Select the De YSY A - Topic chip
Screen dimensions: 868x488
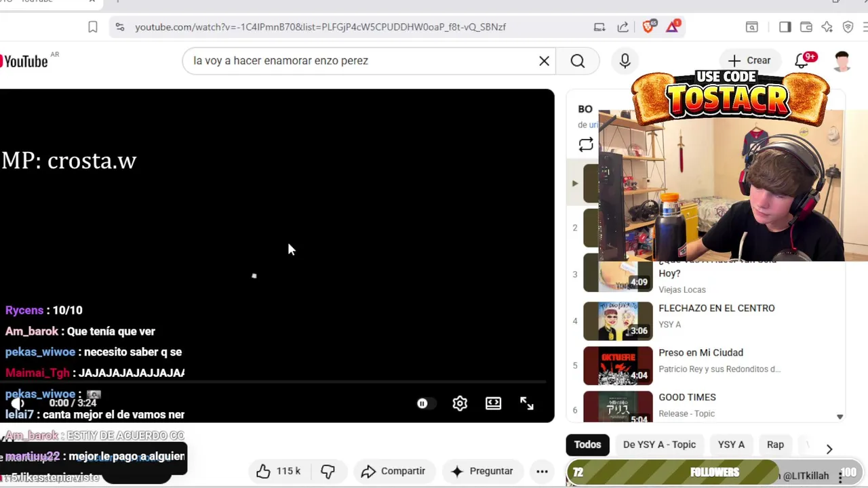pyautogui.click(x=659, y=445)
